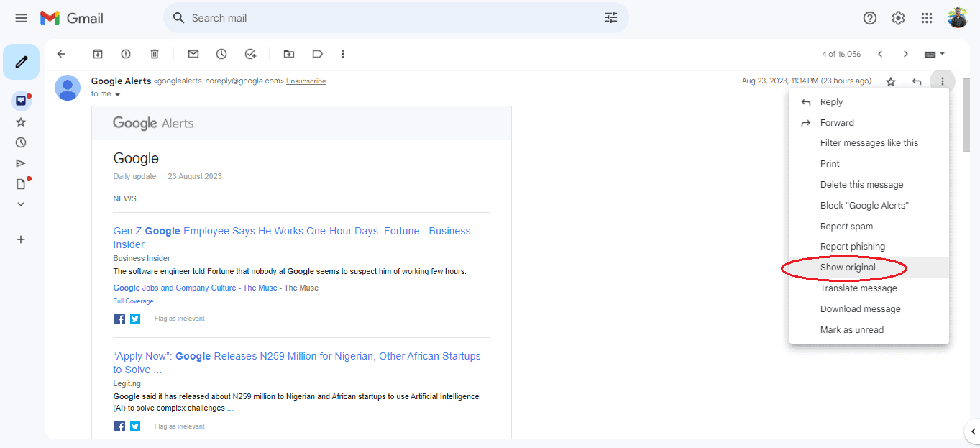Image resolution: width=980 pixels, height=448 pixels.
Task: Open Snoozed in sidebar
Action: [x=21, y=142]
